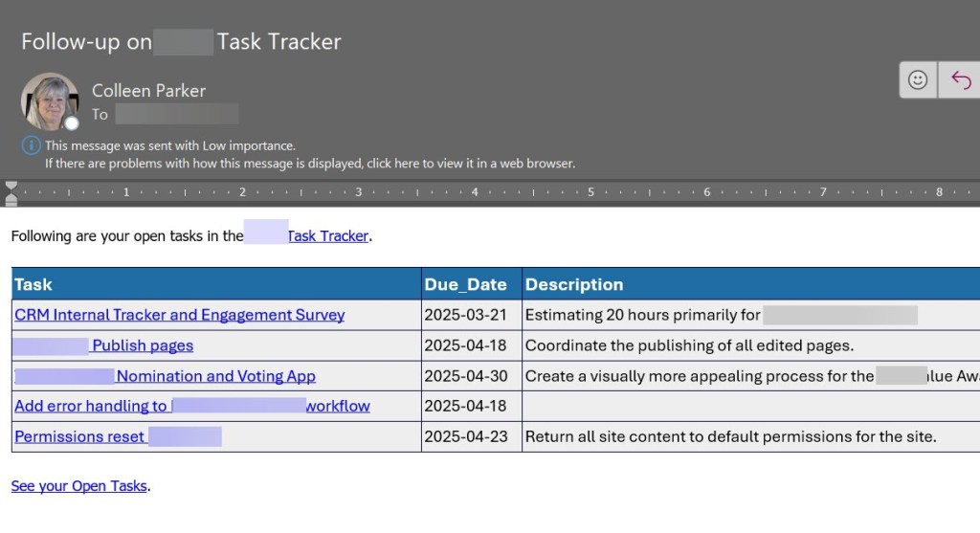980x533 pixels.
Task: Open CRM Internal Tracker and Engagement Survey link
Action: (179, 315)
